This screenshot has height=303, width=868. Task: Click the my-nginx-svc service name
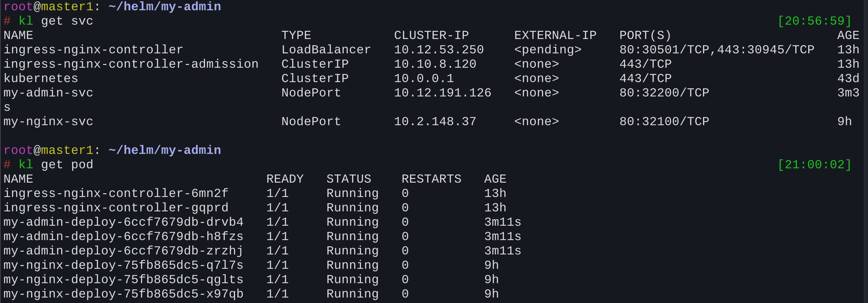(x=48, y=122)
